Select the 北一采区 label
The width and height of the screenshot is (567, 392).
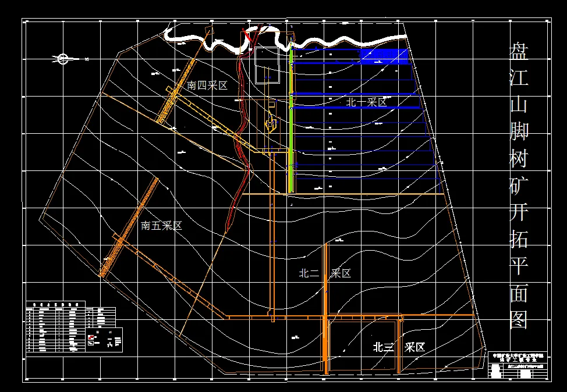point(367,102)
